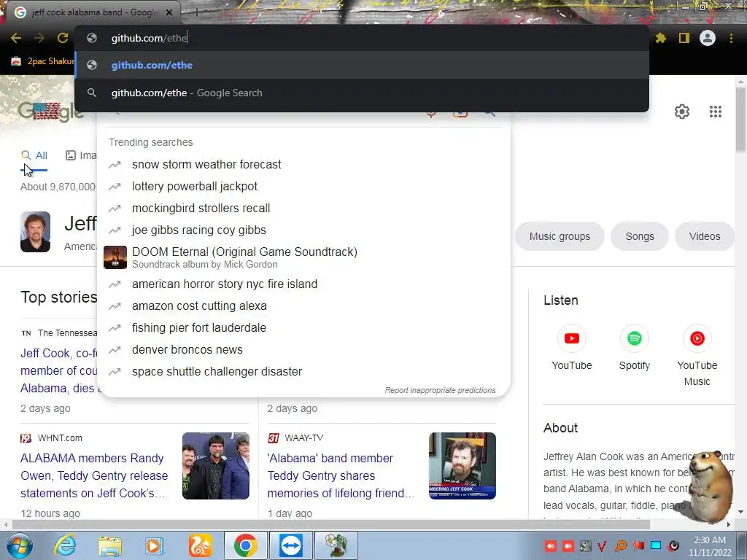Viewport: 747px width, 560px height.
Task: Choose github.com/ethe Google Search suggestion
Action: (x=362, y=93)
